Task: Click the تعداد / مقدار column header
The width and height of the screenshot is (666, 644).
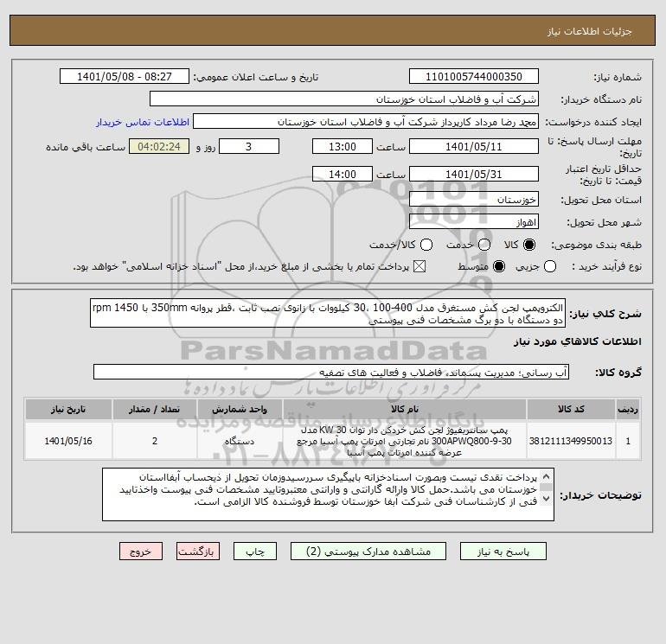Action: click(x=155, y=409)
